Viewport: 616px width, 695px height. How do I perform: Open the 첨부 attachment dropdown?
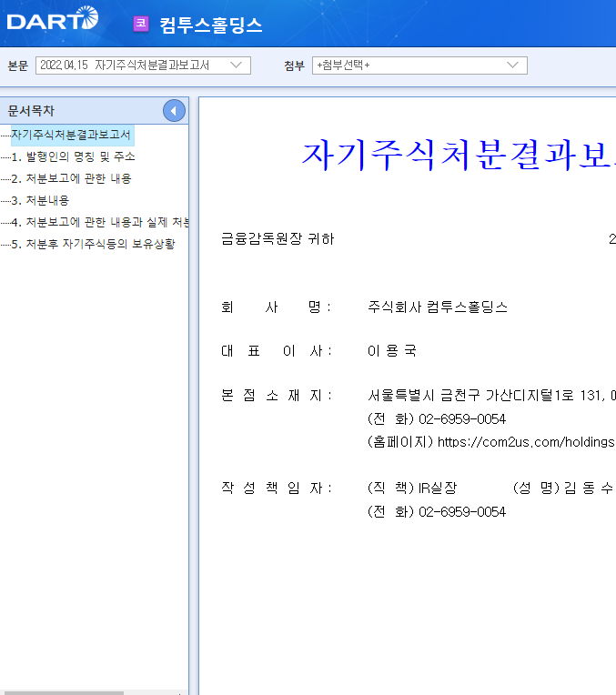419,65
